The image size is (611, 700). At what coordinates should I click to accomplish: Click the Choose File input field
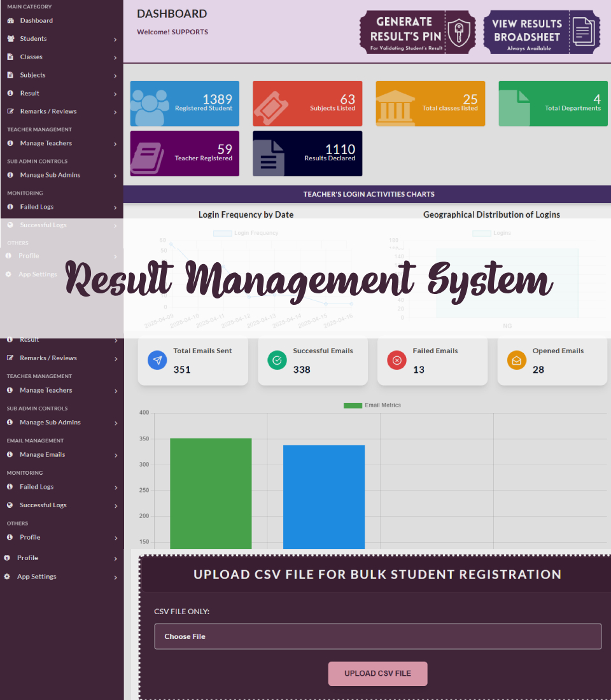pyautogui.click(x=378, y=636)
